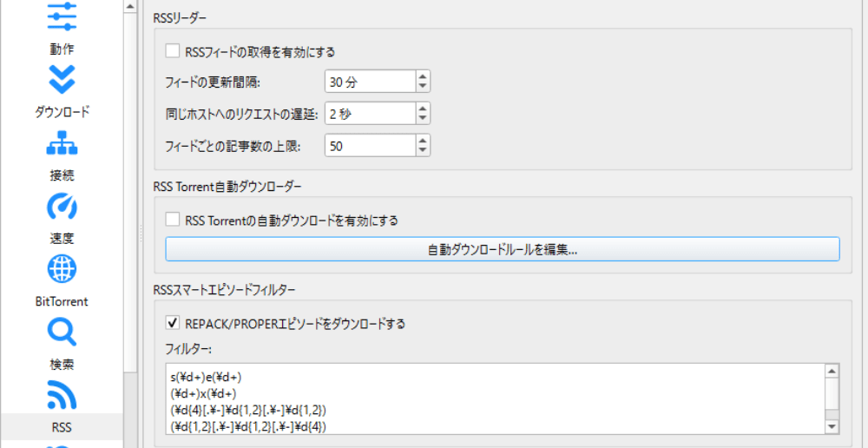Decrease 同じホストへのリクエストの遅延 with down arrow
Image resolution: width=868 pixels, height=448 pixels.
coord(422,118)
